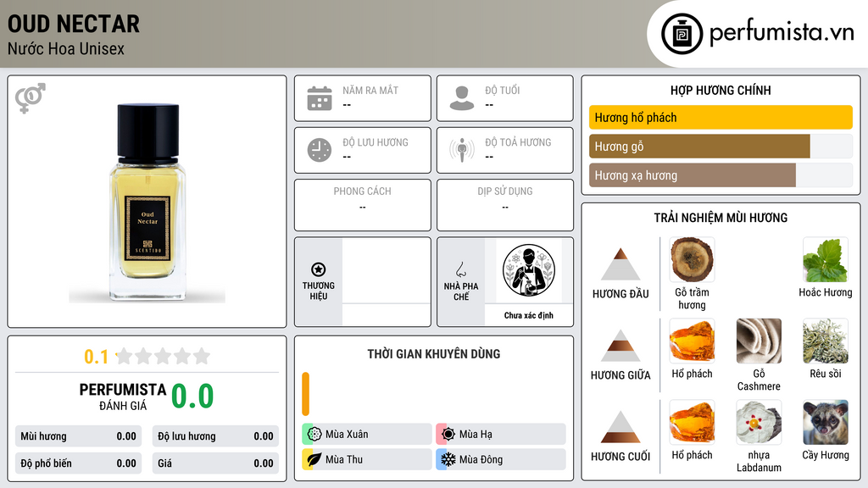Click the Độ lưu hương 0.00 score box
Screen dimensions: 868x488
pyautogui.click(x=215, y=436)
